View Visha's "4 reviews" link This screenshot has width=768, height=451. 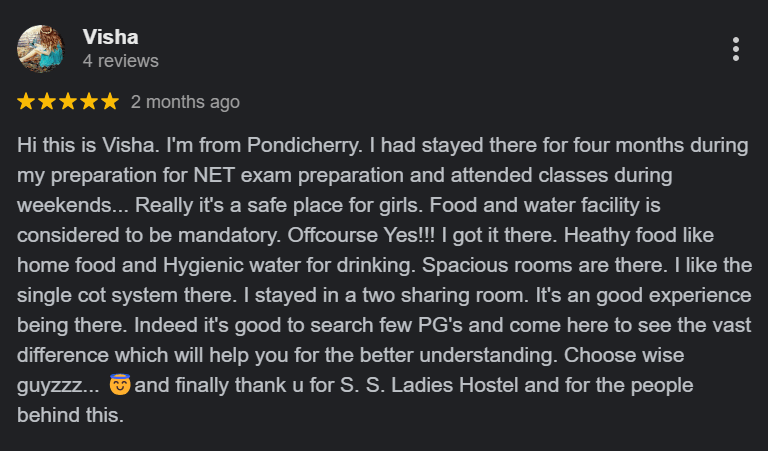tap(120, 61)
